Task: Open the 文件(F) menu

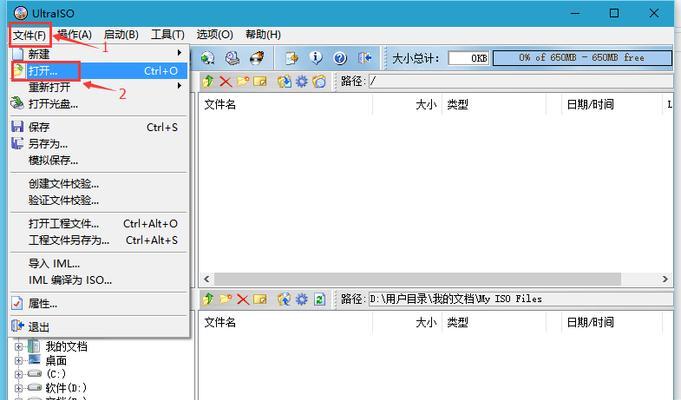Action: [x=30, y=35]
